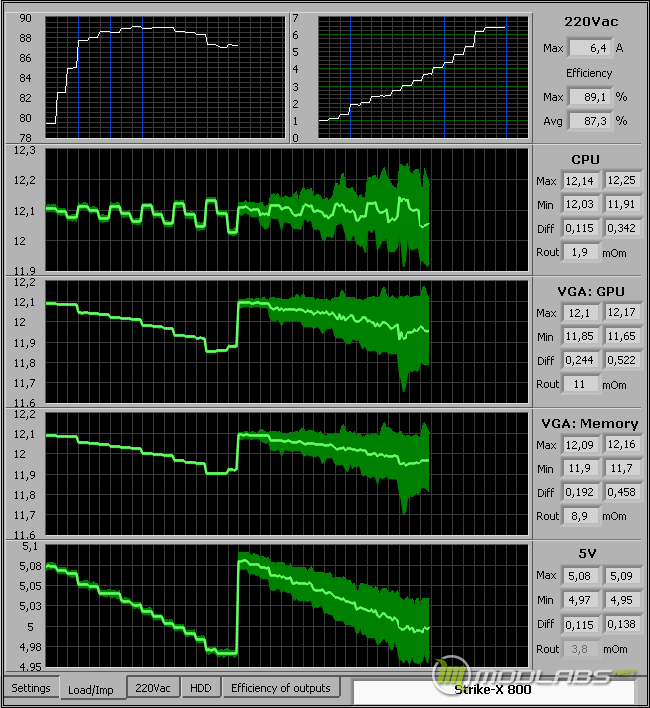Click the CPU Max value 12,25
650x708 pixels.
click(x=622, y=181)
